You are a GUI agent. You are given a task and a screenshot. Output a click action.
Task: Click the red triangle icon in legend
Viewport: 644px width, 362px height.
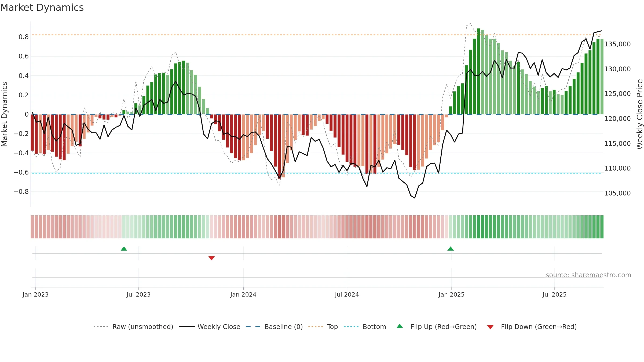(490, 327)
